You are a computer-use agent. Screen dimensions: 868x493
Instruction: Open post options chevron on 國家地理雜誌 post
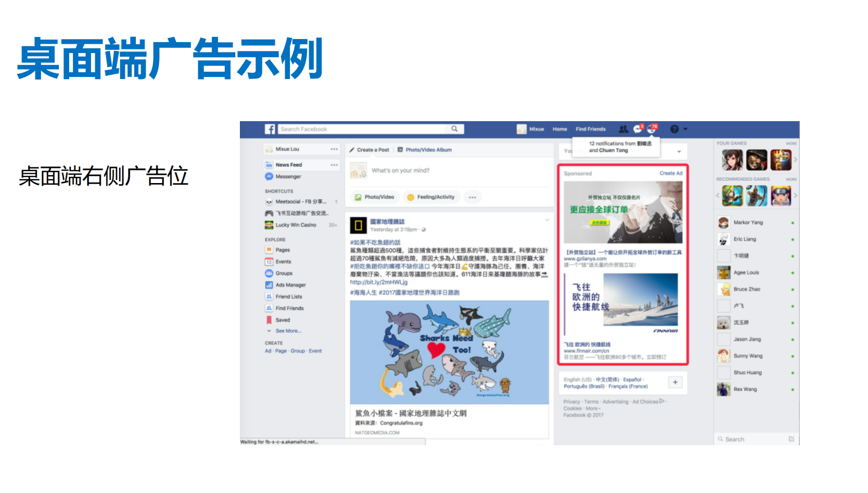coord(547,220)
